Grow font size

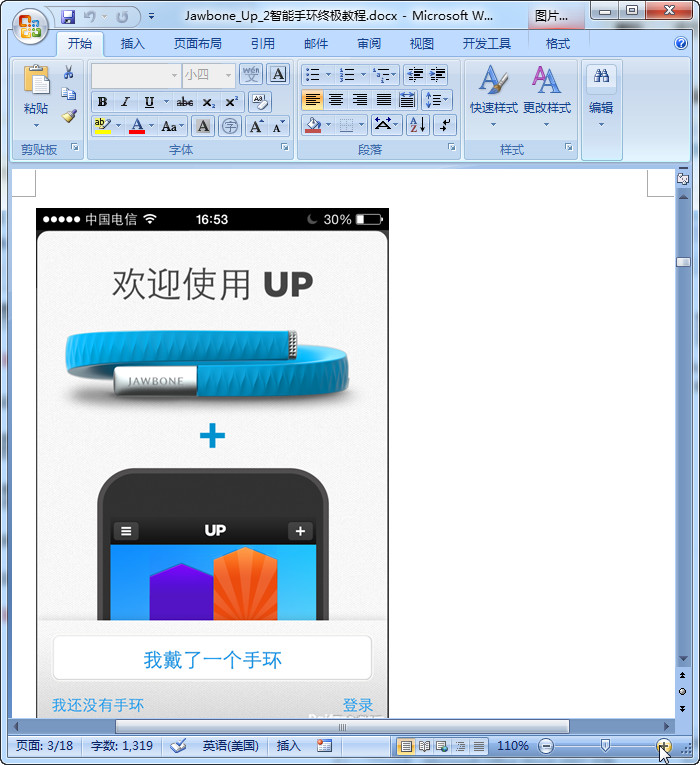pos(257,127)
